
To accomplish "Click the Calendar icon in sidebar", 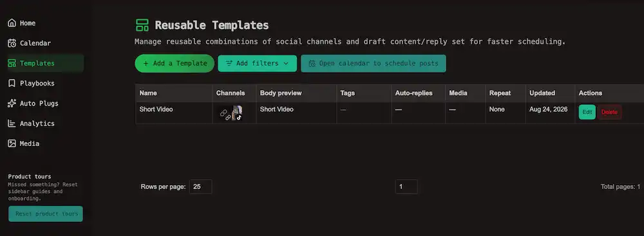I will coord(12,43).
